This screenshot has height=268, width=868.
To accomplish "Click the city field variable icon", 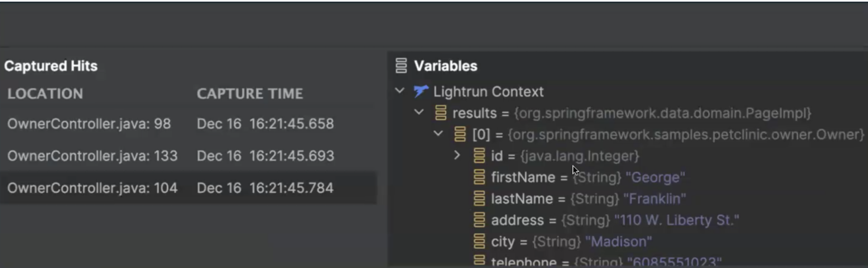I will click(x=479, y=241).
